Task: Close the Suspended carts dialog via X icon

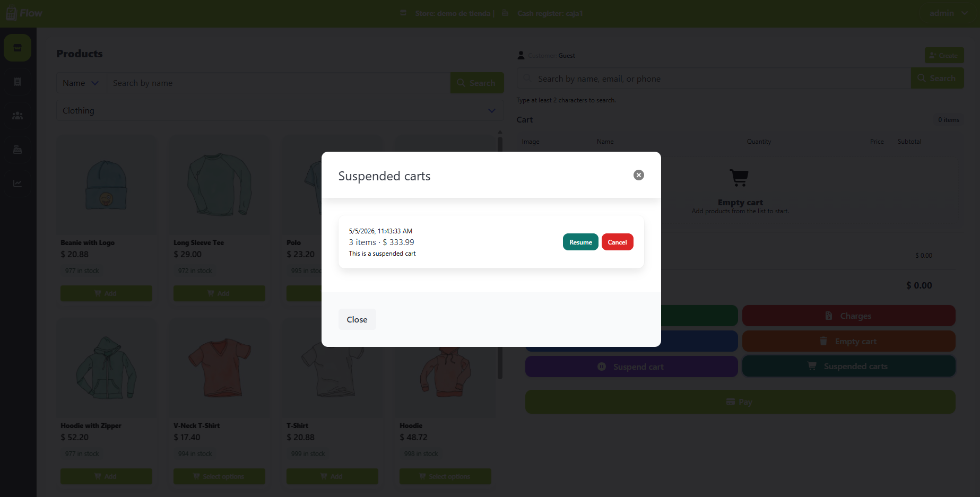Action: [x=639, y=175]
